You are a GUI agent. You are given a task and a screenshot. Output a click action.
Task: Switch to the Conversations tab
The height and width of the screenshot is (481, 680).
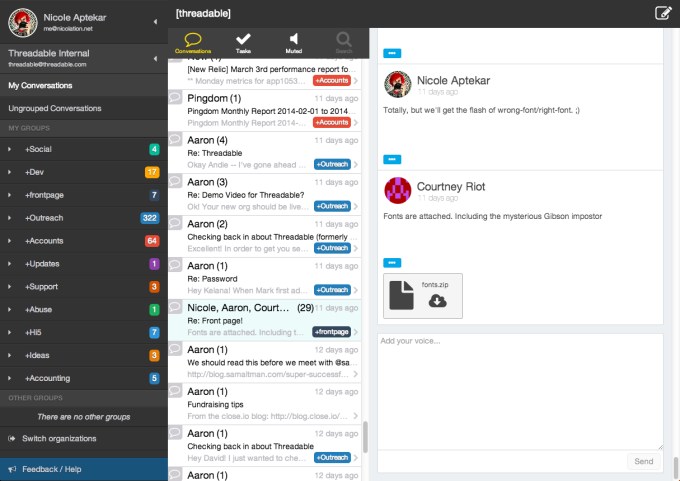tap(193, 43)
